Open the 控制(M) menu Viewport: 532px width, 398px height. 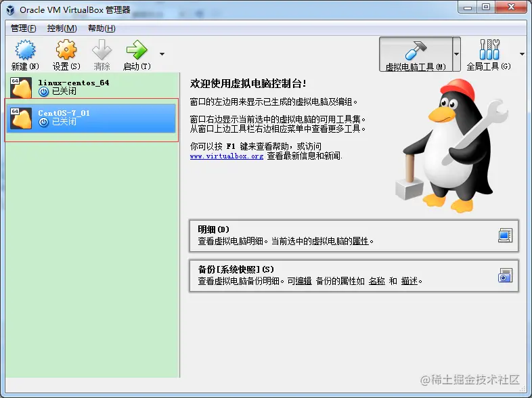pos(62,28)
